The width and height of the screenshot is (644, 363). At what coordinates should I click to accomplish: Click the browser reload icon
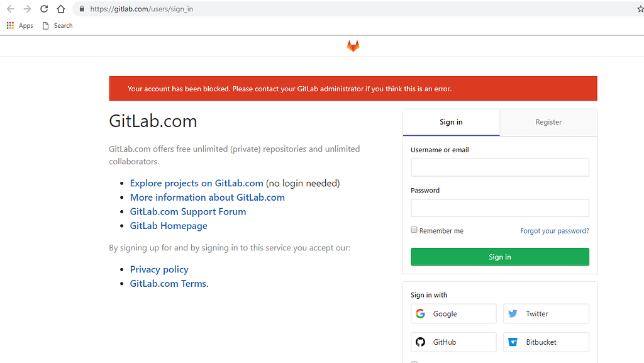click(44, 9)
